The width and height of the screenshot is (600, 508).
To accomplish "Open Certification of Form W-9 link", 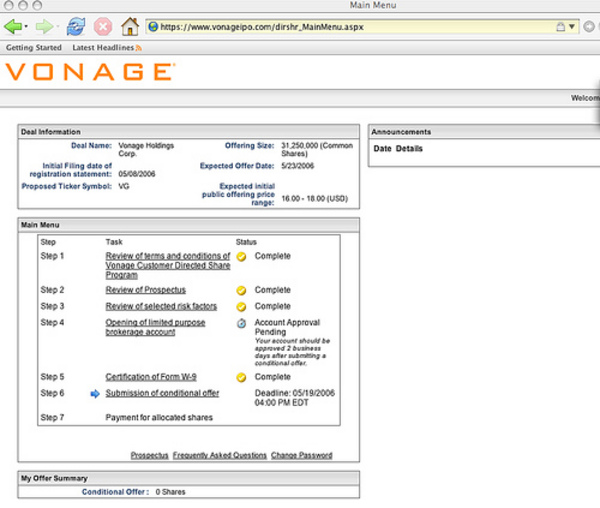I will [151, 377].
